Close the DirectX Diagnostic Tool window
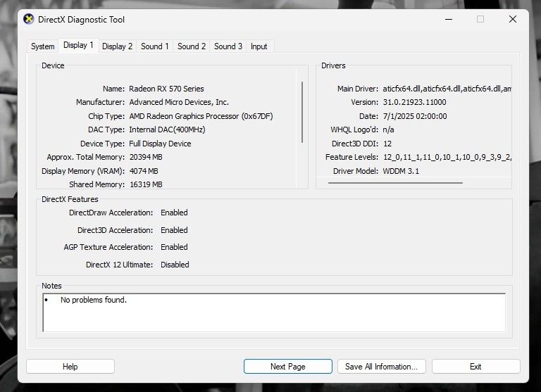The height and width of the screenshot is (392, 541). point(513,19)
